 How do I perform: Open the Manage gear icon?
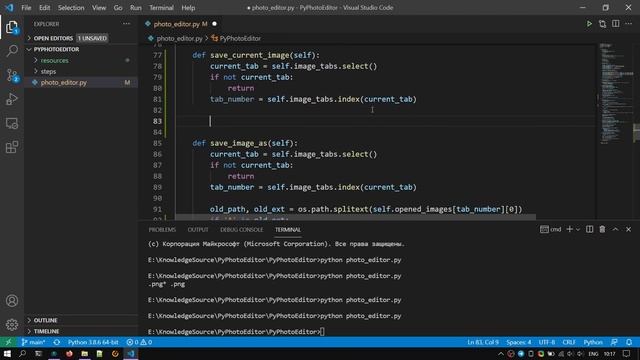(12, 324)
